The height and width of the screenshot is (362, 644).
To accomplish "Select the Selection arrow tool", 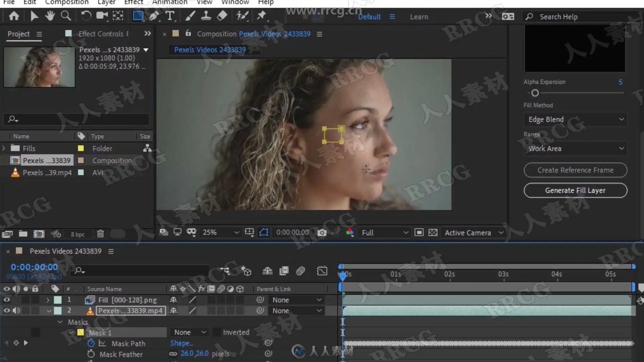I will point(34,16).
